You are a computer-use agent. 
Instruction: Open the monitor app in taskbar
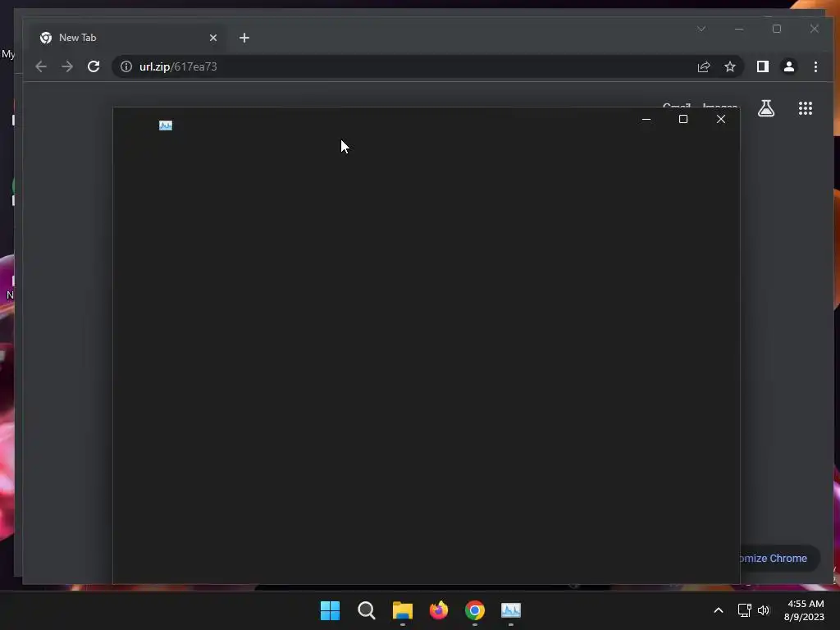tap(510, 610)
